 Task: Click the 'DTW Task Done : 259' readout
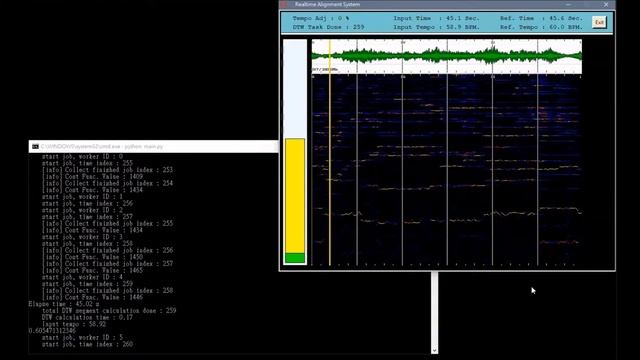tap(329, 27)
